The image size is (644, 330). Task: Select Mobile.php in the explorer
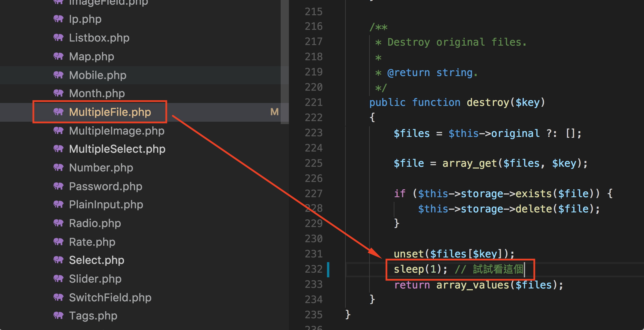coord(98,75)
